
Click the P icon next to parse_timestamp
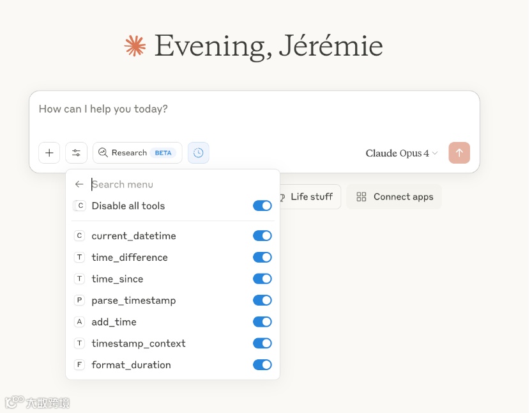pyautogui.click(x=79, y=300)
